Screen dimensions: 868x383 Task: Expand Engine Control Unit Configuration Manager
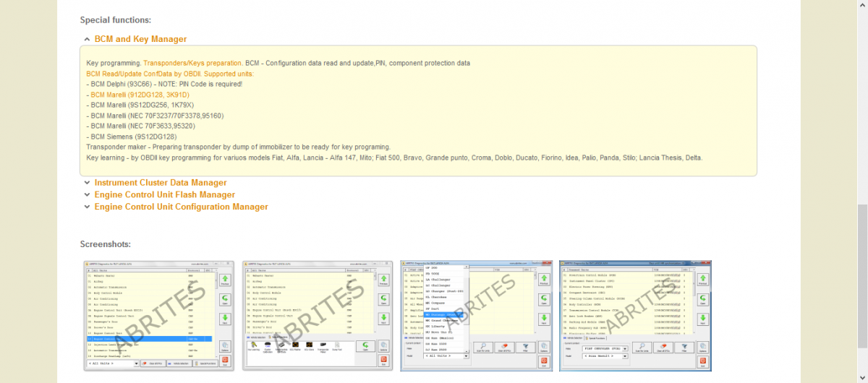(176, 207)
